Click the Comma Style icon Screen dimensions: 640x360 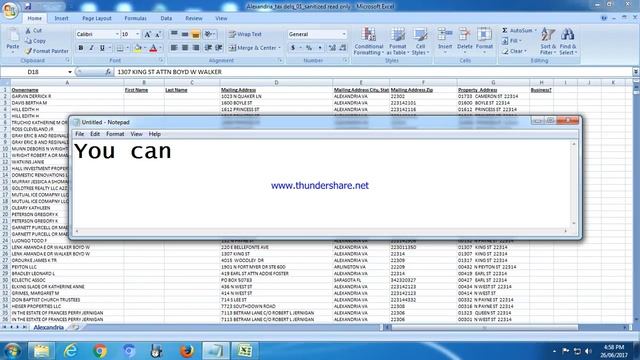pyautogui.click(x=320, y=48)
